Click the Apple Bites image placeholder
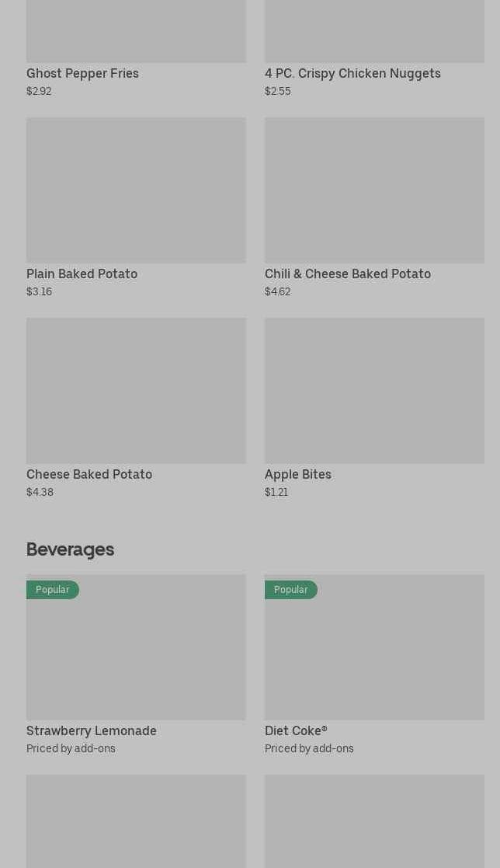The width and height of the screenshot is (500, 868). point(374,391)
